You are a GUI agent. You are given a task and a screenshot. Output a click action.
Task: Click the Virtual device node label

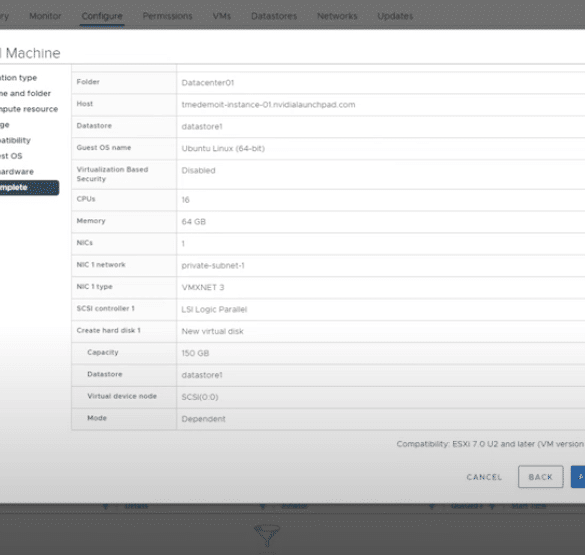(x=122, y=396)
